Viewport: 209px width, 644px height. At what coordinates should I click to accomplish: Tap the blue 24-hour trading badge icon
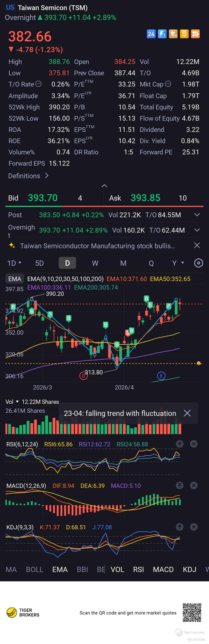pyautogui.click(x=151, y=34)
